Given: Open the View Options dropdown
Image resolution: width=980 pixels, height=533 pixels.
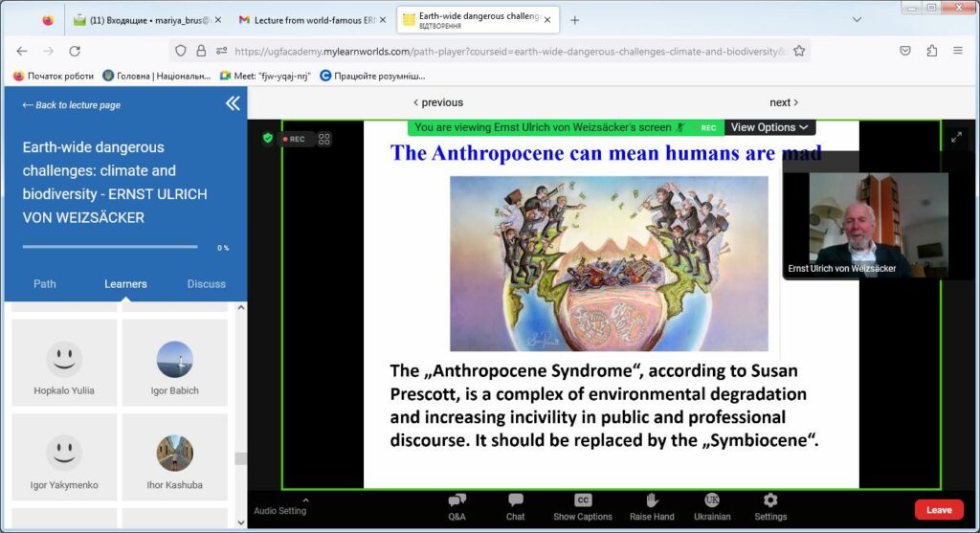Looking at the screenshot, I should click(770, 127).
